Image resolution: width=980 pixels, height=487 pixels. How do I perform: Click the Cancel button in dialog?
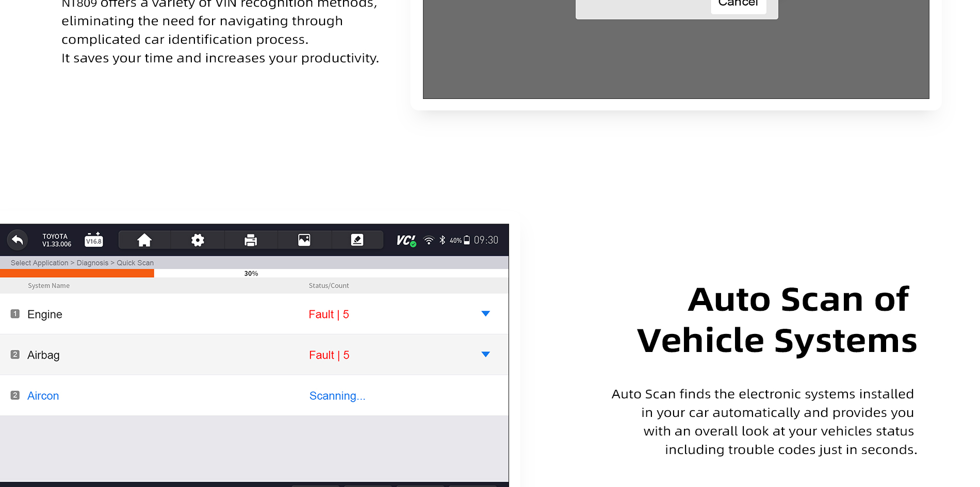(738, 4)
